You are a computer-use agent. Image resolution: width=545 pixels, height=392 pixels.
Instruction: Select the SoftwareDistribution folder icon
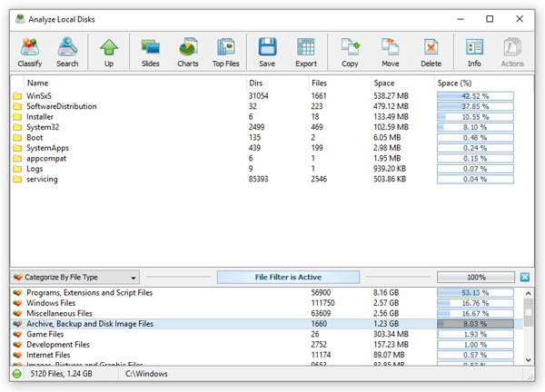tap(17, 106)
